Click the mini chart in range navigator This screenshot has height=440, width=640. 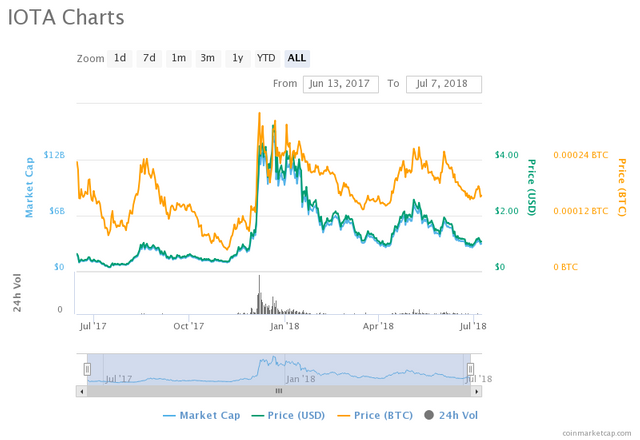[279, 369]
